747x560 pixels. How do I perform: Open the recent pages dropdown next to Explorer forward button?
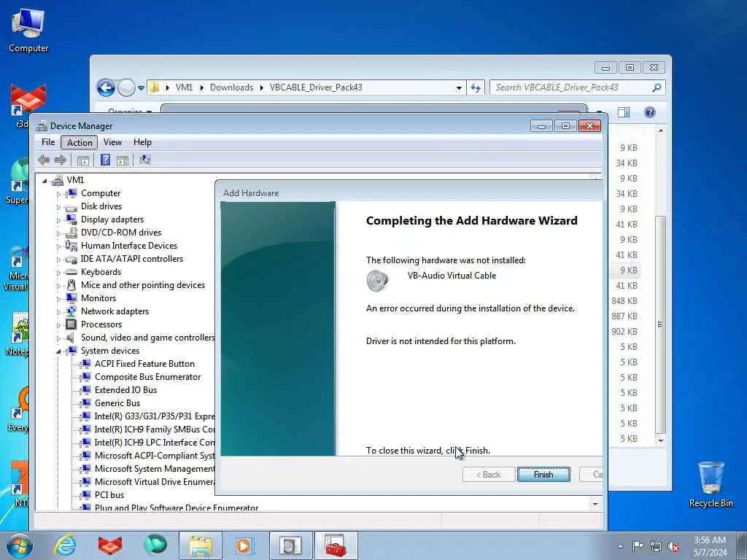pos(141,87)
